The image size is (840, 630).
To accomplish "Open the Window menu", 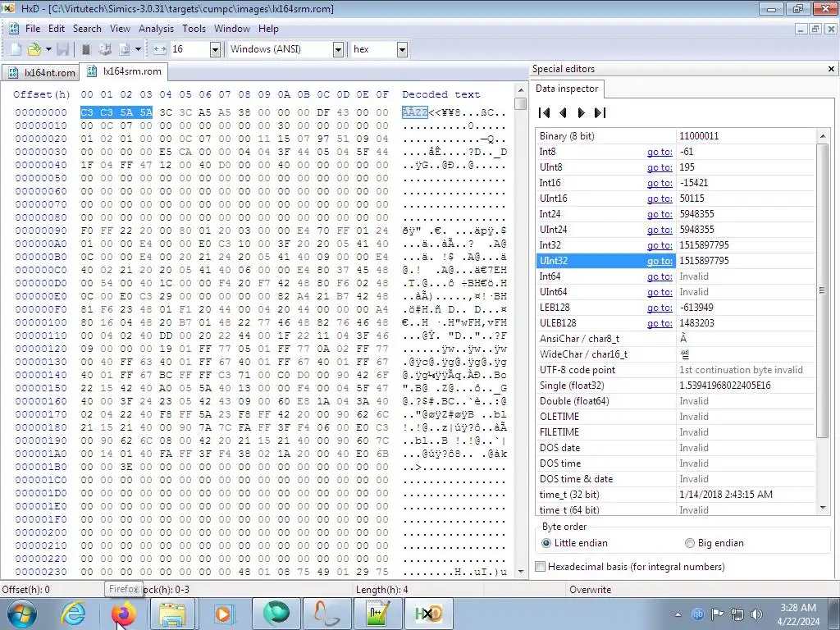I will point(232,29).
